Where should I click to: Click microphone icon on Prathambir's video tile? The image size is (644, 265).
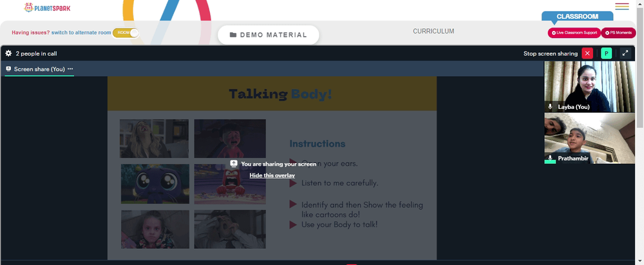point(551,158)
